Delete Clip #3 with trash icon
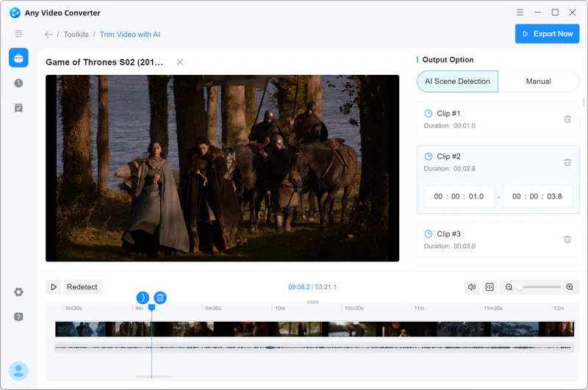This screenshot has height=390, width=588. click(567, 239)
